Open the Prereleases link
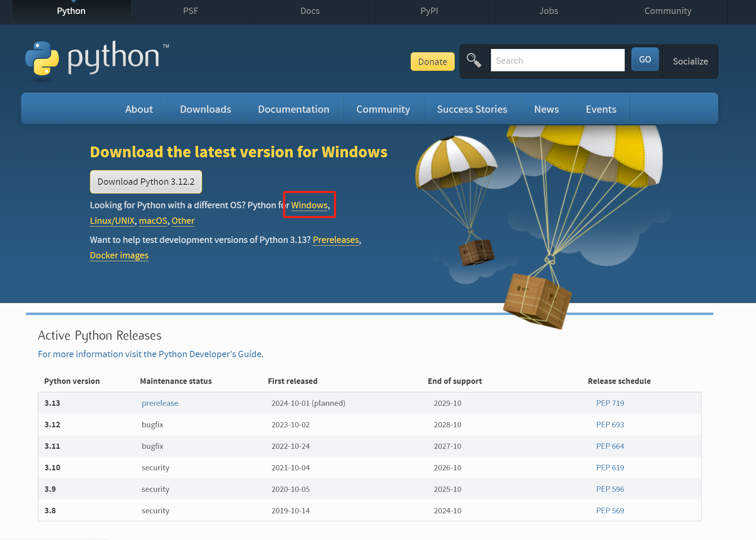 (335, 240)
